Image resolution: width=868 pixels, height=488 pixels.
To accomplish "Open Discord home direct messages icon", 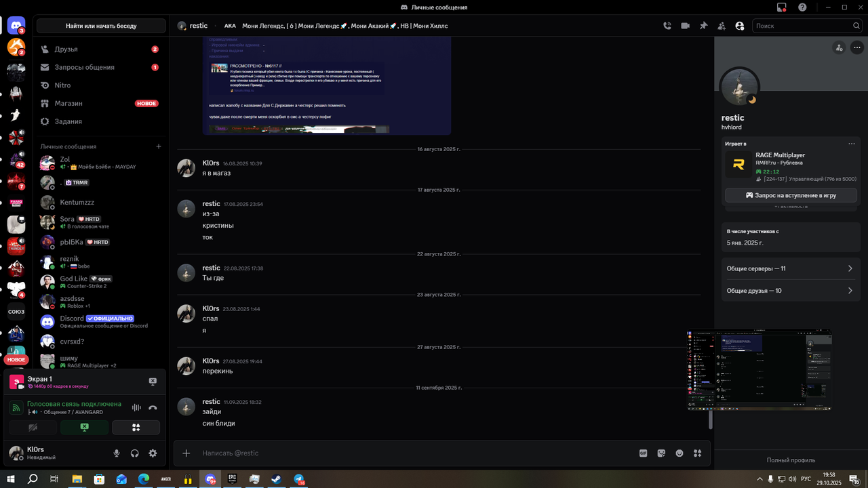I will click(16, 26).
